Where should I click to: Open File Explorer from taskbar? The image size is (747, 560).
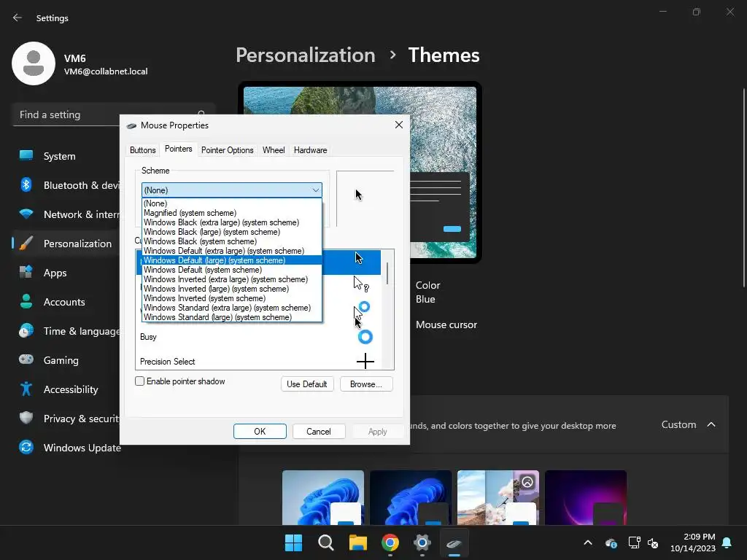pyautogui.click(x=357, y=542)
